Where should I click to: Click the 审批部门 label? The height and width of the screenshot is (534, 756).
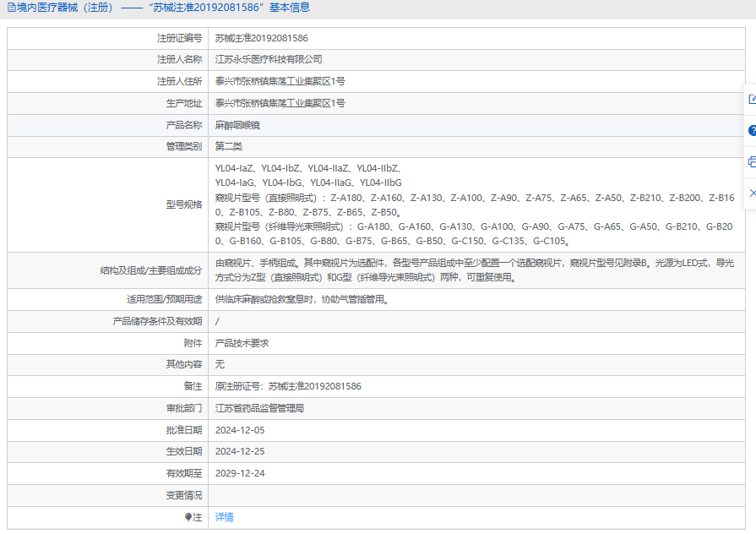click(184, 409)
